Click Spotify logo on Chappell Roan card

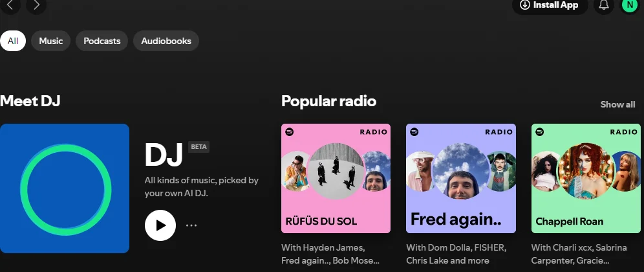(540, 131)
